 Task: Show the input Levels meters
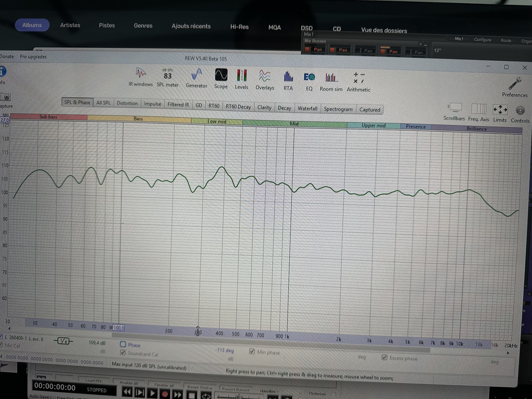[x=241, y=79]
